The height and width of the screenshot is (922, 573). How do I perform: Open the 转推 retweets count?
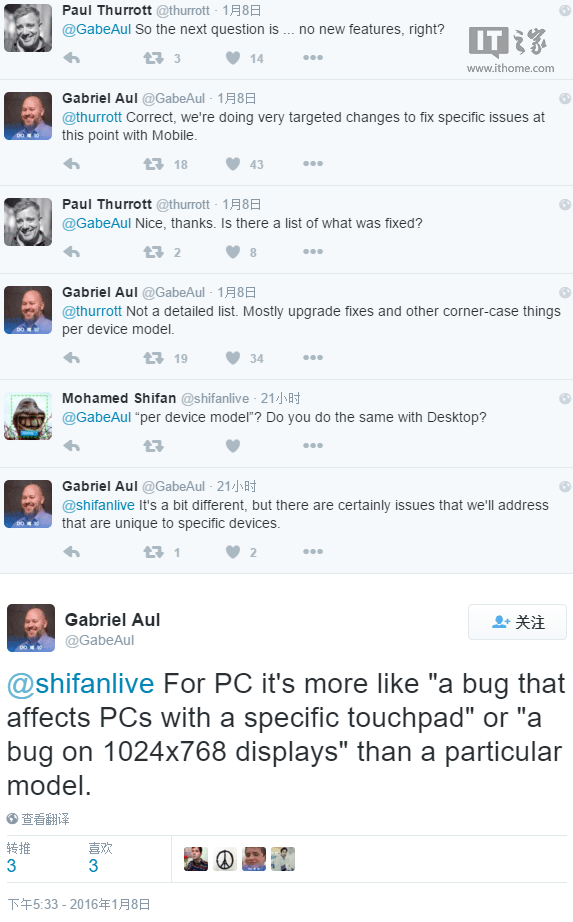click(18, 857)
